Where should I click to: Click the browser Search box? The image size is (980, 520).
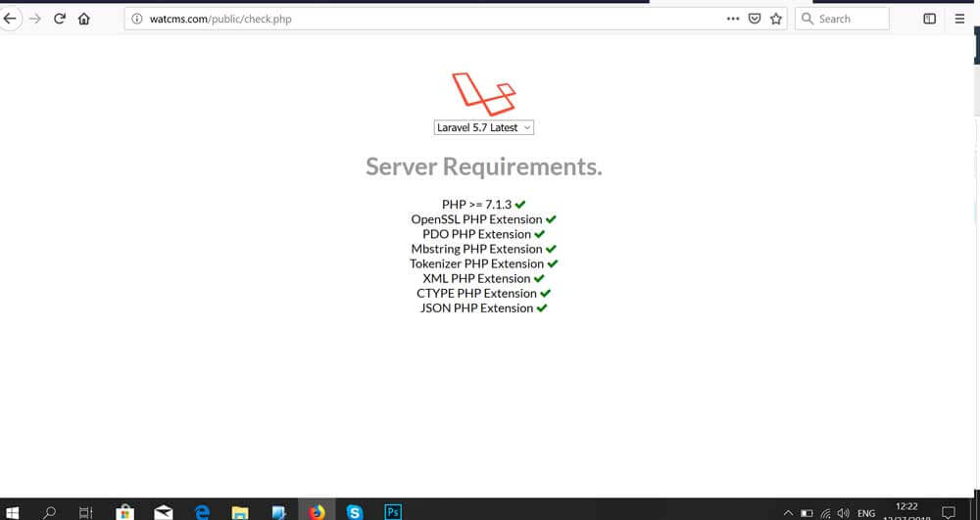coord(842,19)
